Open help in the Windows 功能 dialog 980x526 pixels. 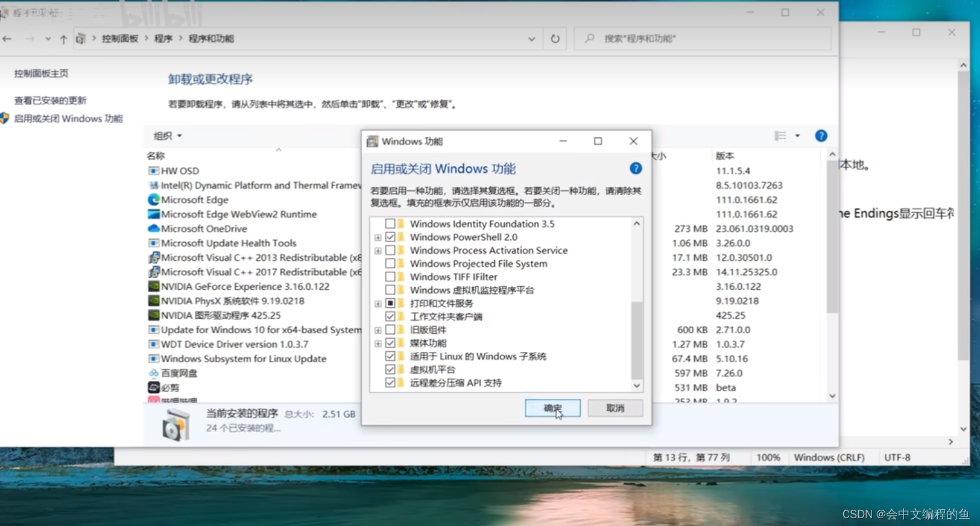pos(636,169)
